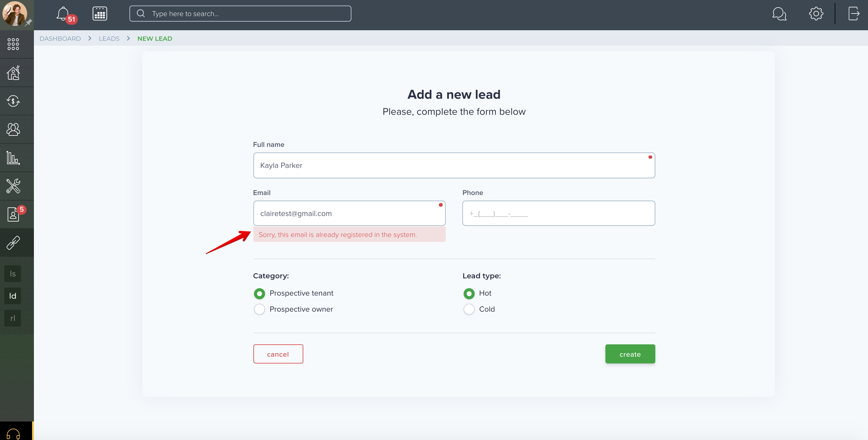The height and width of the screenshot is (440, 868).
Task: Go to DASHBOARD breadcrumb
Action: [x=60, y=39]
